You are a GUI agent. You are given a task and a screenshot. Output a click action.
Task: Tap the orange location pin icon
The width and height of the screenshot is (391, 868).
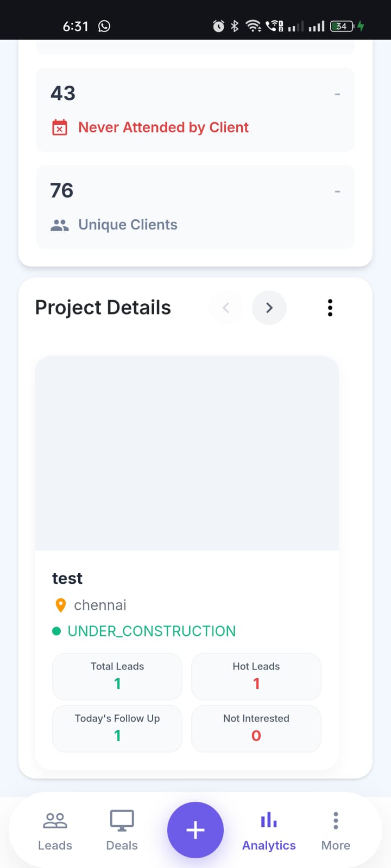tap(61, 605)
